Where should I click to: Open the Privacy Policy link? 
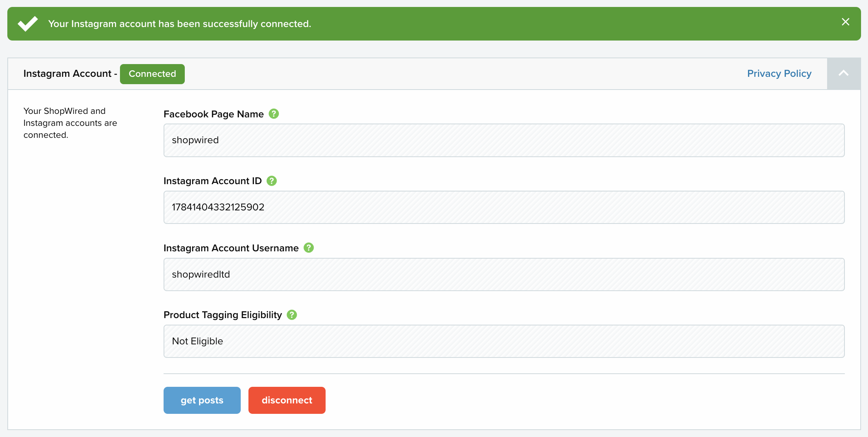(x=779, y=73)
